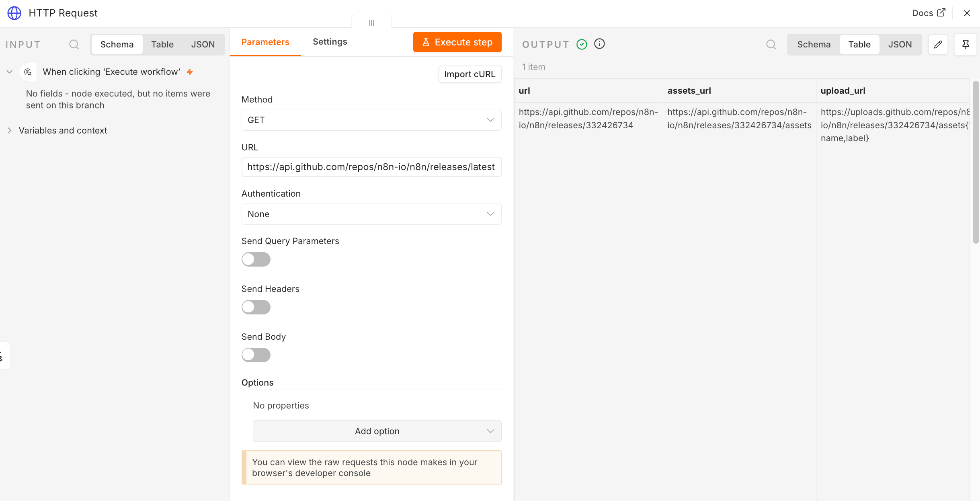Expand Variables and context section
This screenshot has width=980, height=501.
pos(10,130)
